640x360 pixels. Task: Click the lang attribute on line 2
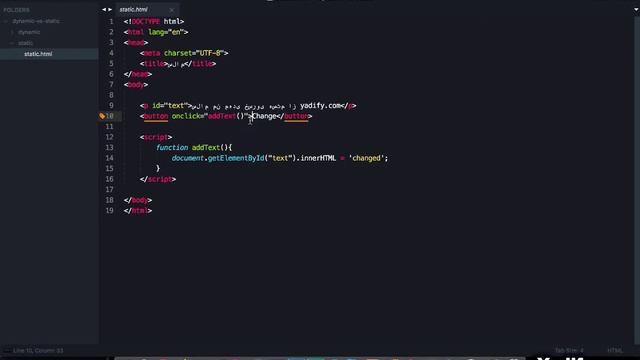(156, 32)
